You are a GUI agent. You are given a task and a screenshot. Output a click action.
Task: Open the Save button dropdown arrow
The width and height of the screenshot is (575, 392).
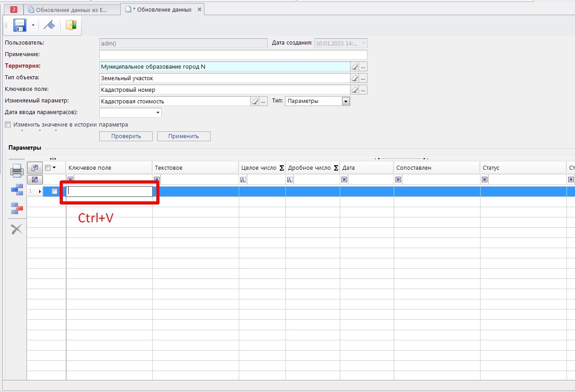[33, 25]
